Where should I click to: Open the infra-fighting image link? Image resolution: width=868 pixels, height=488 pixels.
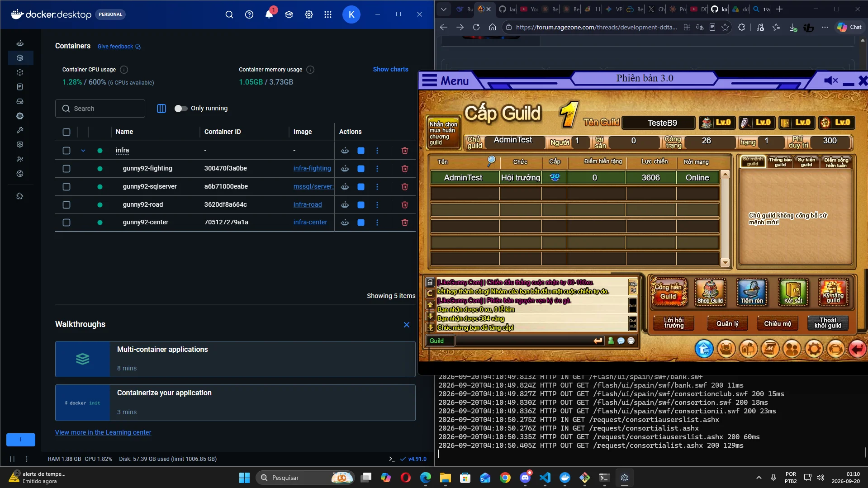(312, 168)
